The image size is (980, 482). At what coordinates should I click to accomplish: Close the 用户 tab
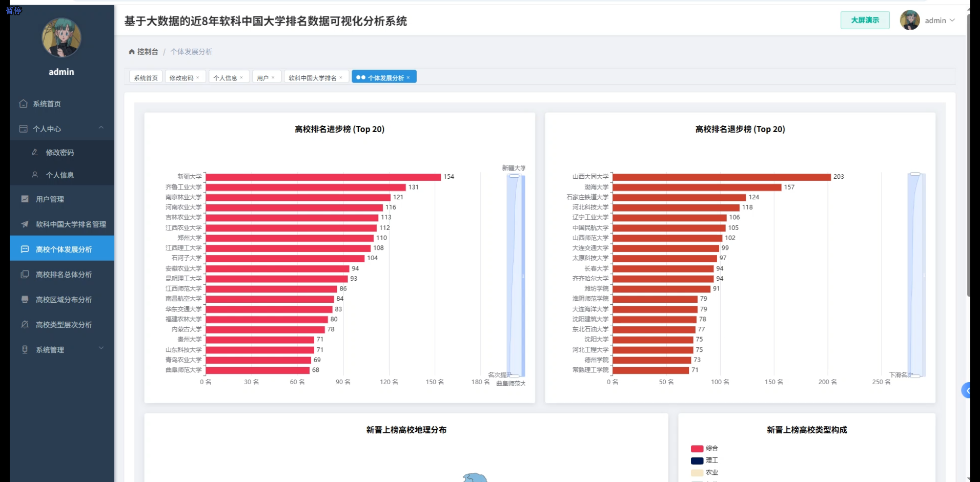273,78
